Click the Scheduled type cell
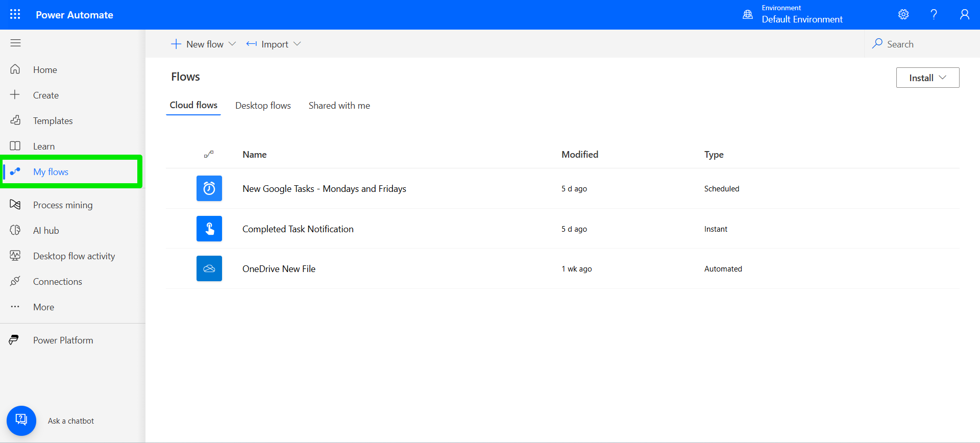Image resolution: width=980 pixels, height=443 pixels. coord(722,189)
